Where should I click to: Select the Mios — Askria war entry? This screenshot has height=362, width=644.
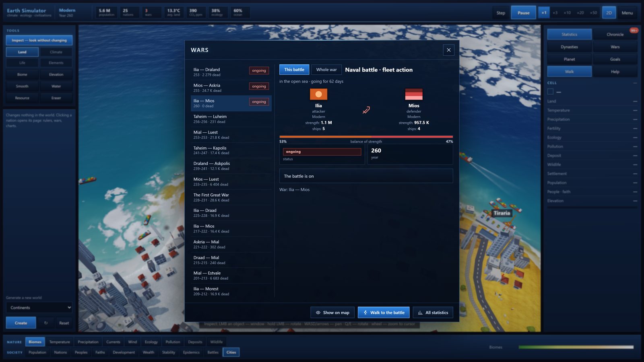click(231, 88)
